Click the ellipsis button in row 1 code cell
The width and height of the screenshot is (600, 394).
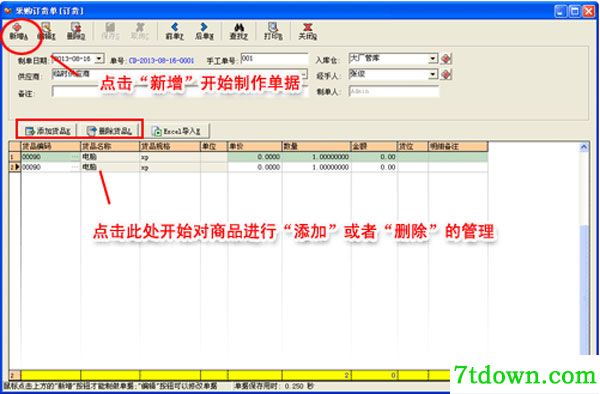(76, 157)
